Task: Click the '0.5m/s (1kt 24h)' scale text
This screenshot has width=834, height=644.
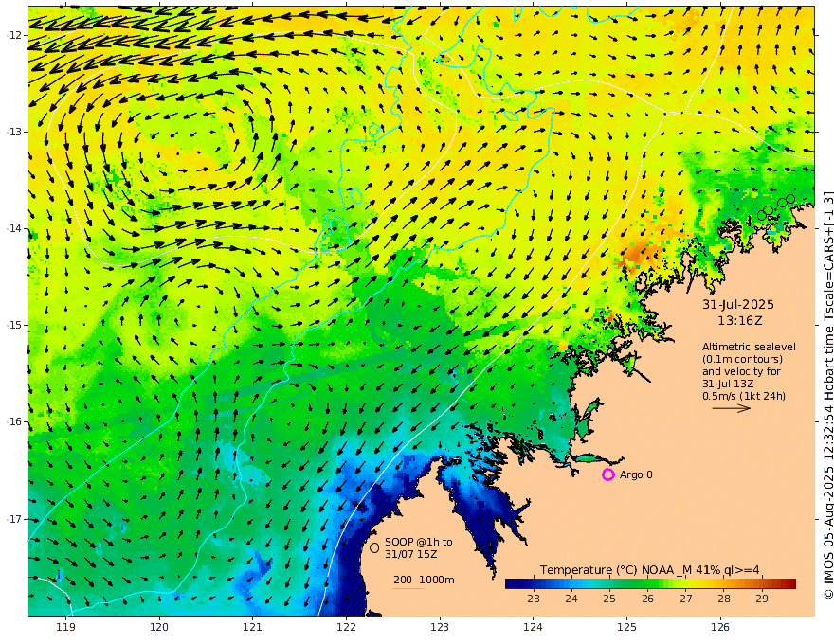Action: [744, 396]
